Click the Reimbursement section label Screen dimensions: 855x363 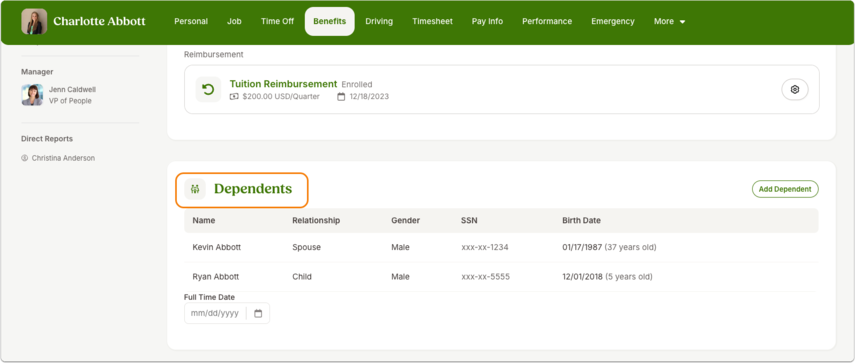tap(214, 55)
